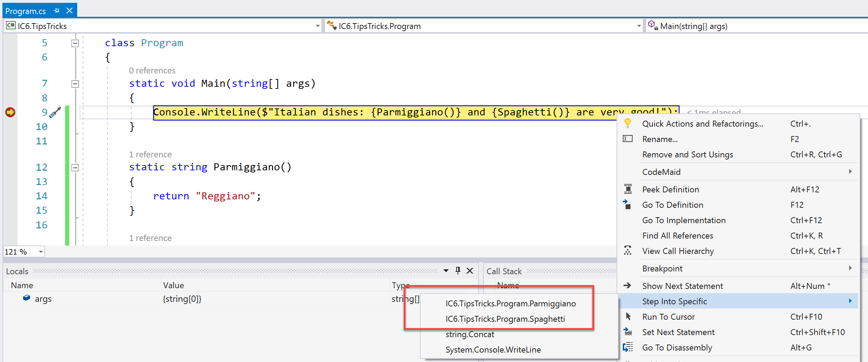Open the Main(string[] args) member selector

tap(754, 26)
